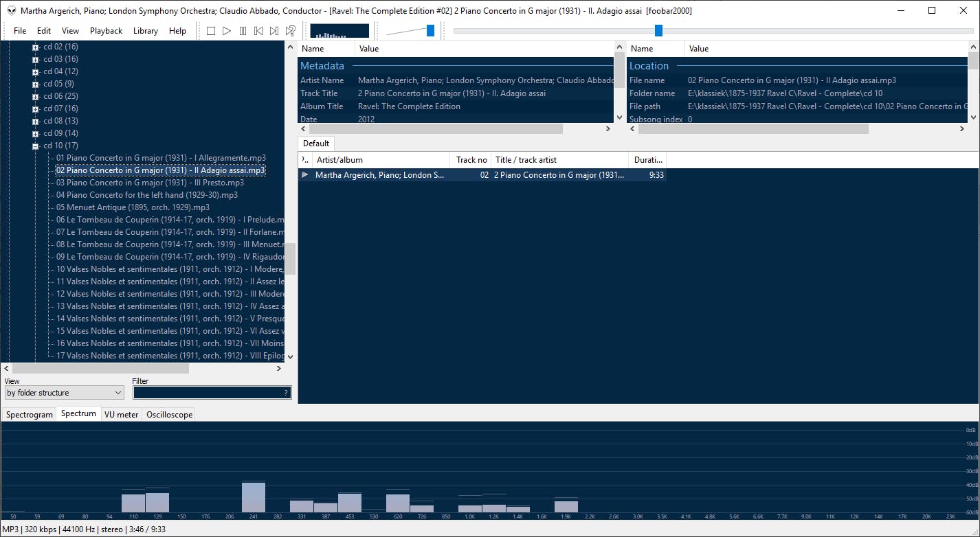
Task: Click the Stop playback button
Action: point(211,31)
